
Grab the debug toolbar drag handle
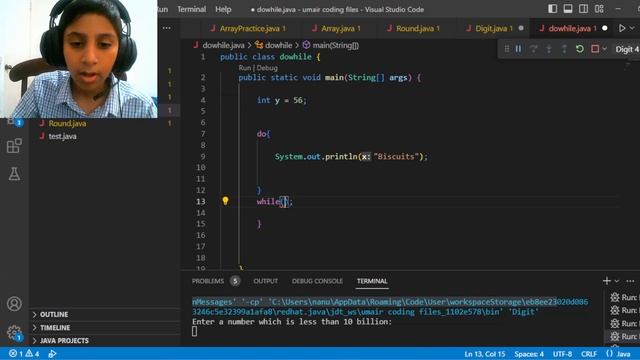(507, 49)
